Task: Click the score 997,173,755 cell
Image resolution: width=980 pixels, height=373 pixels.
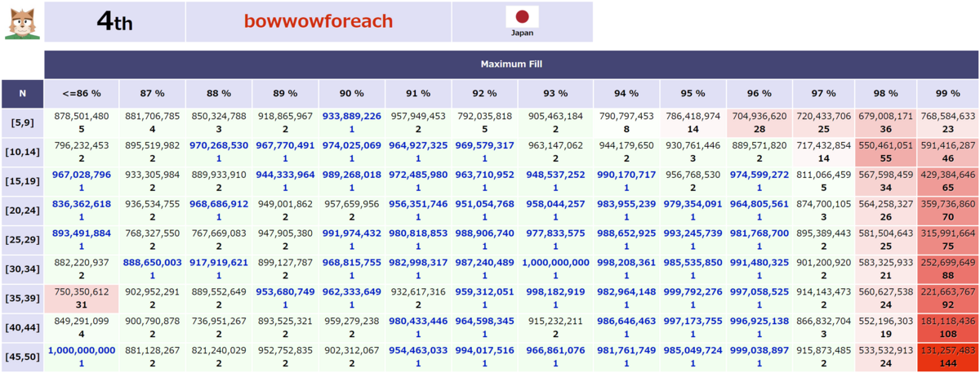Action: click(693, 328)
